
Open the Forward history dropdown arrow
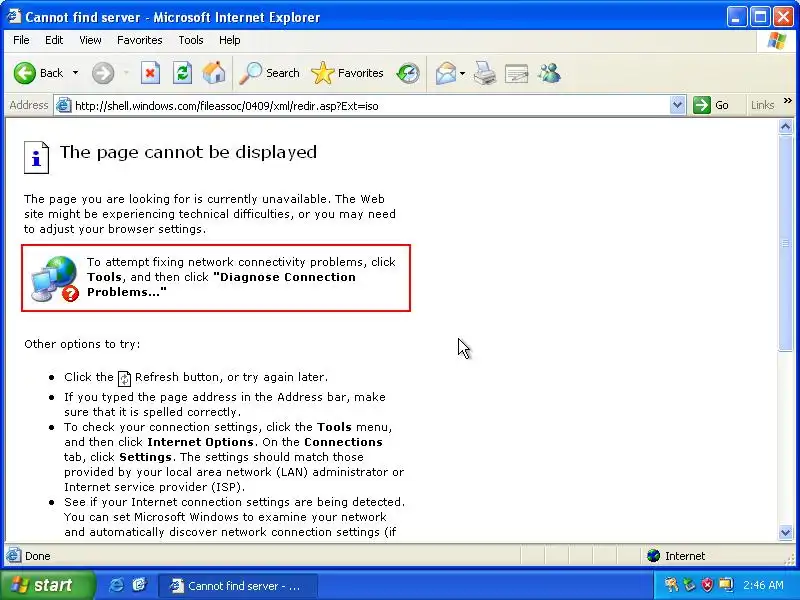click(126, 73)
